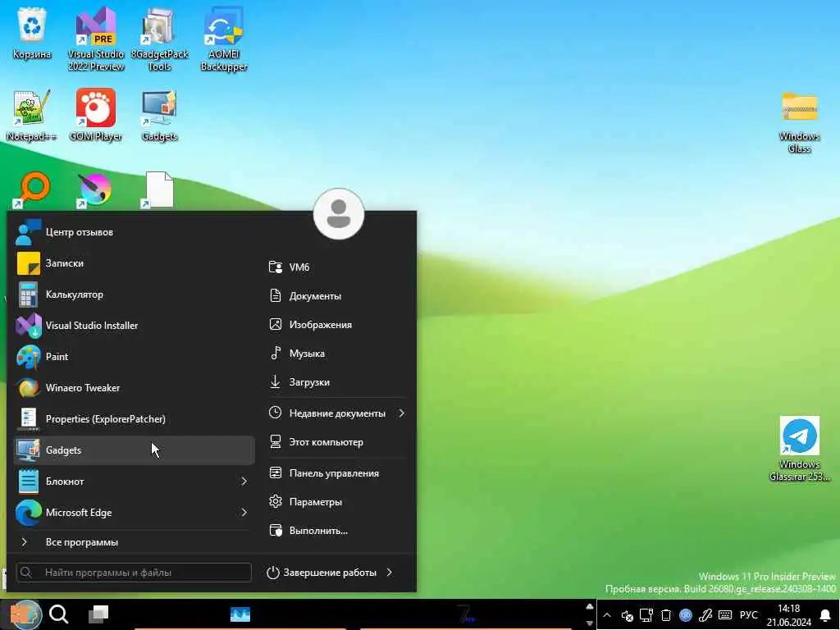
Task: Open Visual Studio 2022 Preview desktop shortcut
Action: (x=96, y=39)
